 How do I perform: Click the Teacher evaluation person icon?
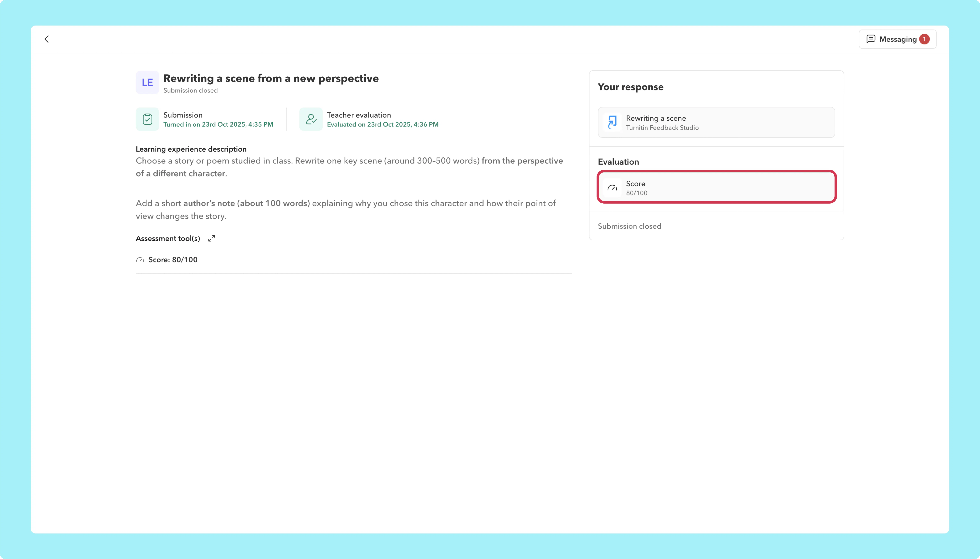pos(311,119)
